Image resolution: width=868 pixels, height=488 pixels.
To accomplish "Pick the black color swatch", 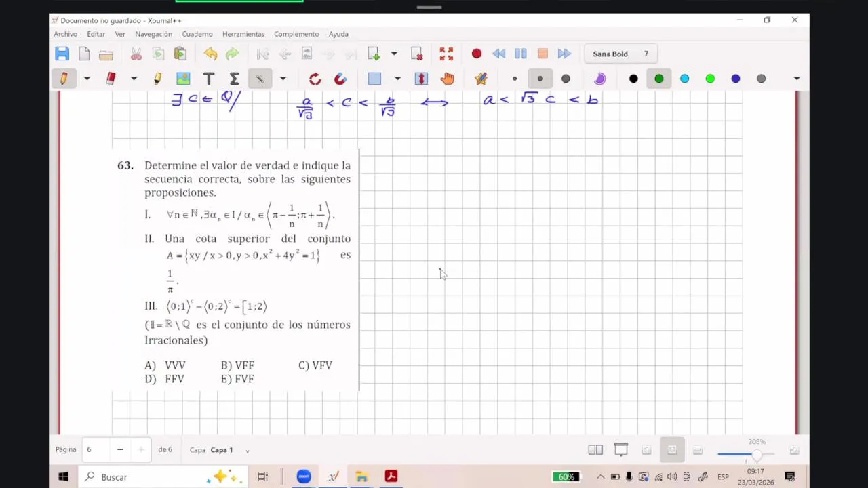I will [x=633, y=79].
